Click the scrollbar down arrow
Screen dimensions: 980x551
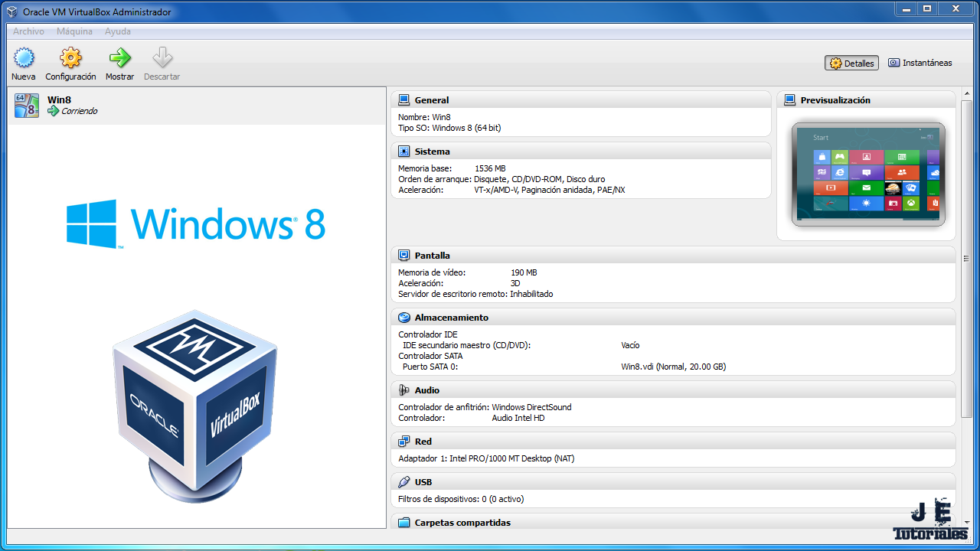coord(966,523)
